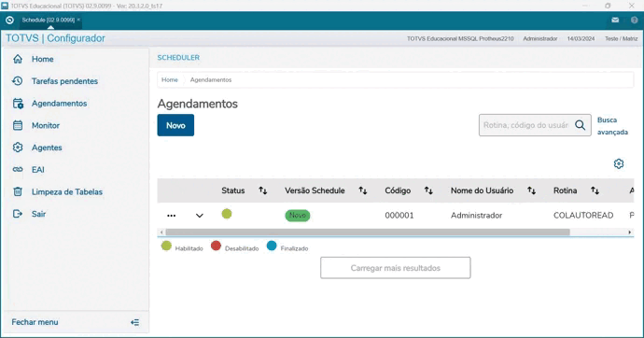Click the green Habilitado legend dot
The image size is (644, 338).
(166, 246)
